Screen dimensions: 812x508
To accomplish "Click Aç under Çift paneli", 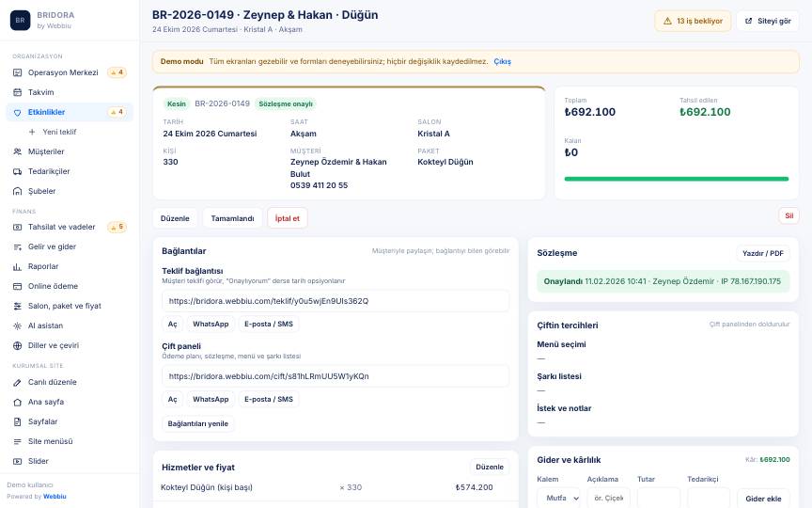I will [x=172, y=399].
